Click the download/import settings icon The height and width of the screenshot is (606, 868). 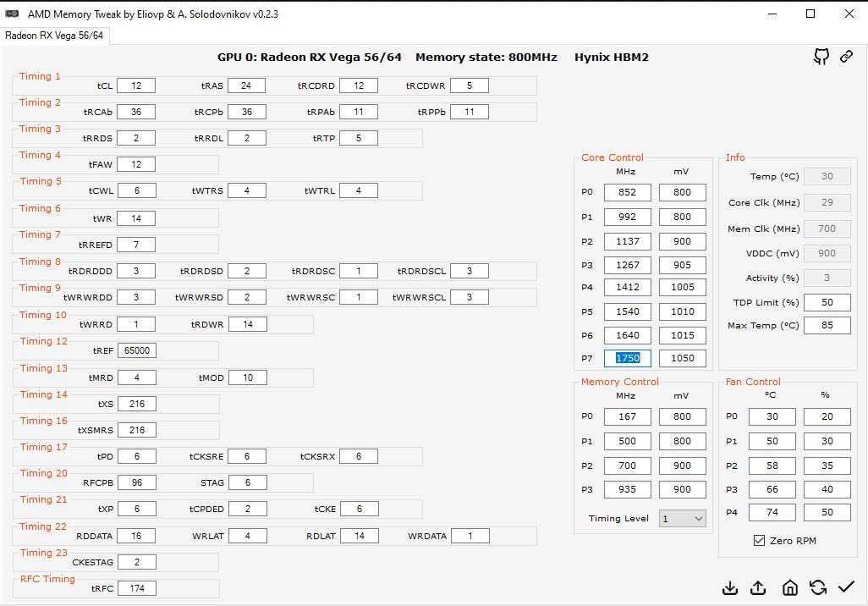click(730, 587)
